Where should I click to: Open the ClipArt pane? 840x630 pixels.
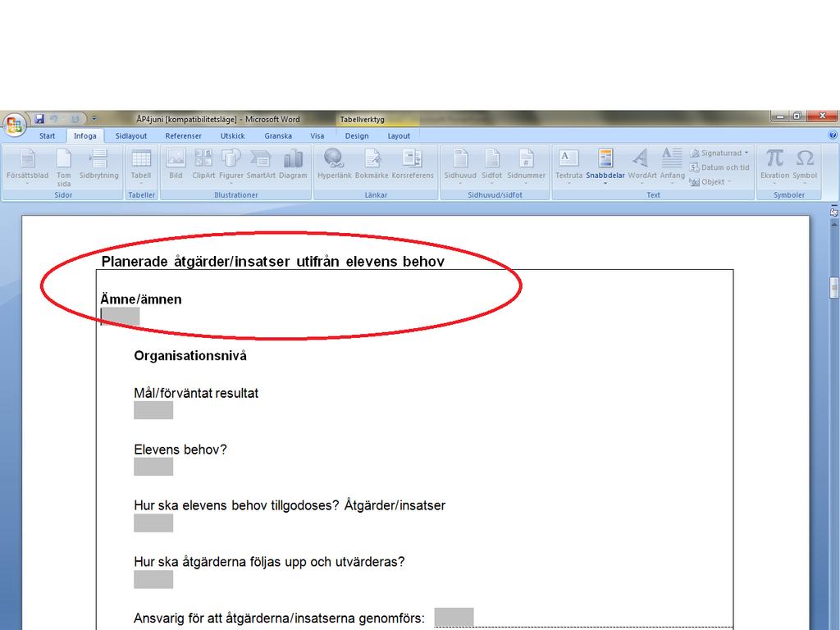(x=203, y=165)
